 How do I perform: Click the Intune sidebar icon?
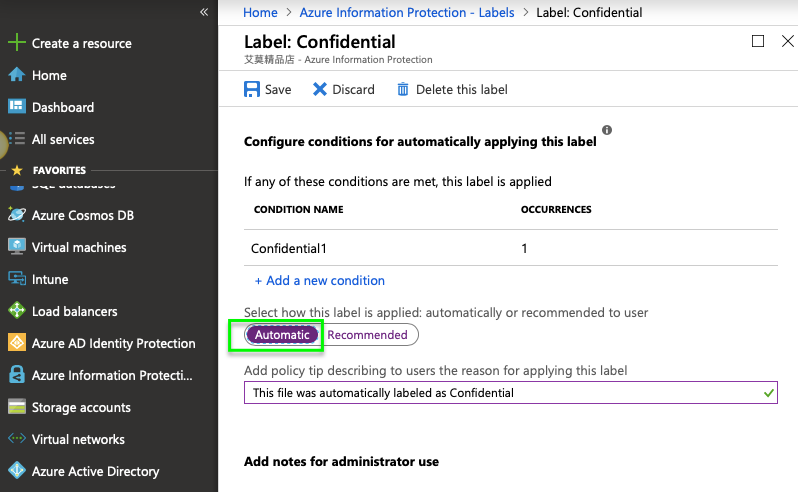coord(16,279)
